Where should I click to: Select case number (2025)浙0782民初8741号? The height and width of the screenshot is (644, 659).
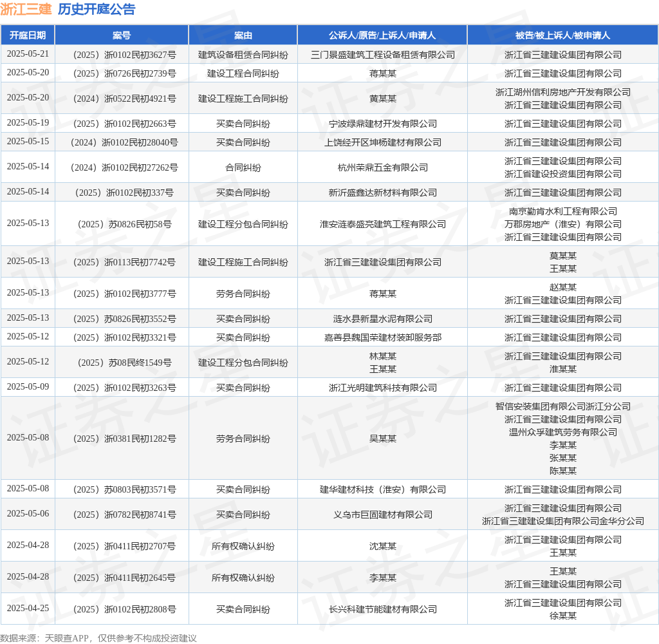coord(124,515)
